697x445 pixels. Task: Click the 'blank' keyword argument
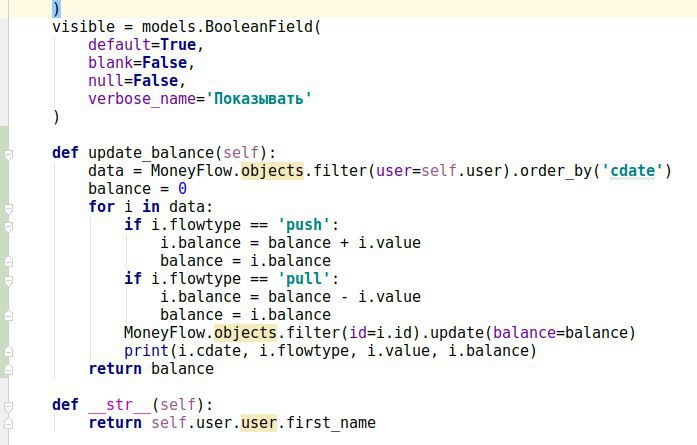pyautogui.click(x=110, y=63)
